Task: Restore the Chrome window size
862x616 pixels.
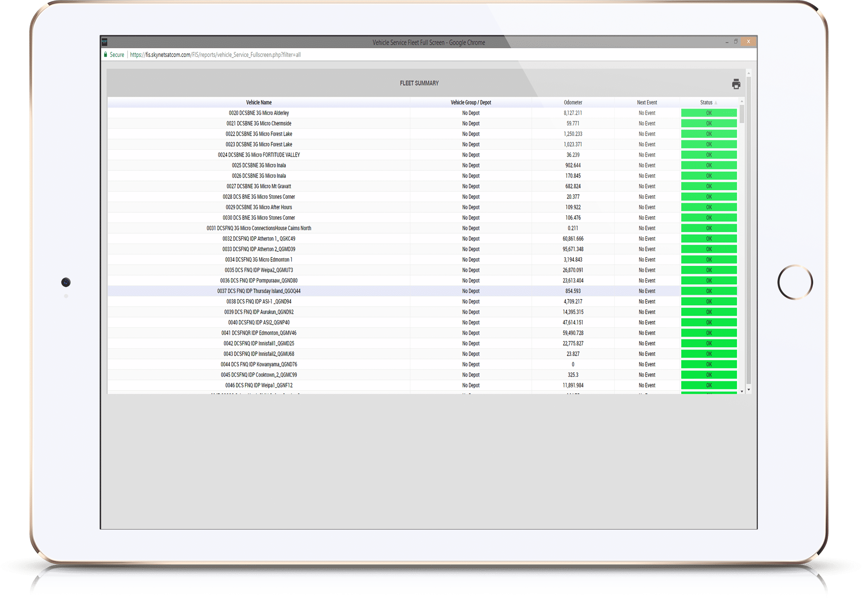Action: (x=736, y=41)
